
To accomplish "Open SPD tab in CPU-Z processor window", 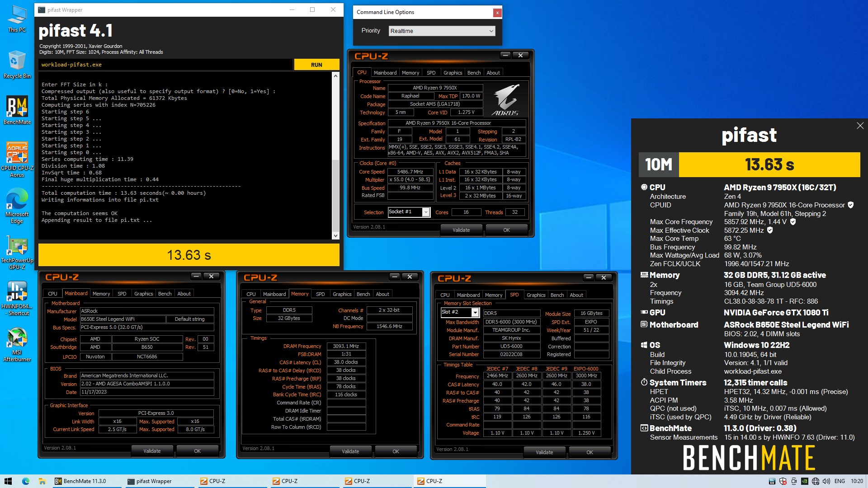I will 431,73.
